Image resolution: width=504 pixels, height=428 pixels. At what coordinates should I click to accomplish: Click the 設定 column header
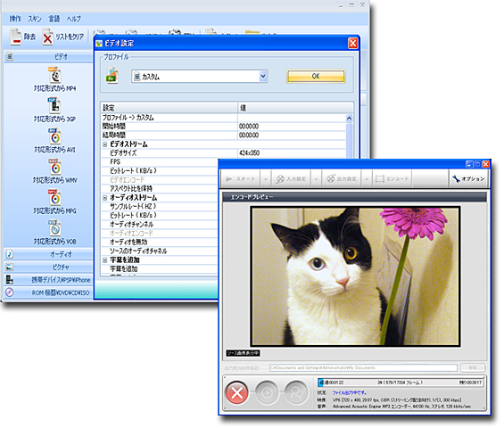169,108
